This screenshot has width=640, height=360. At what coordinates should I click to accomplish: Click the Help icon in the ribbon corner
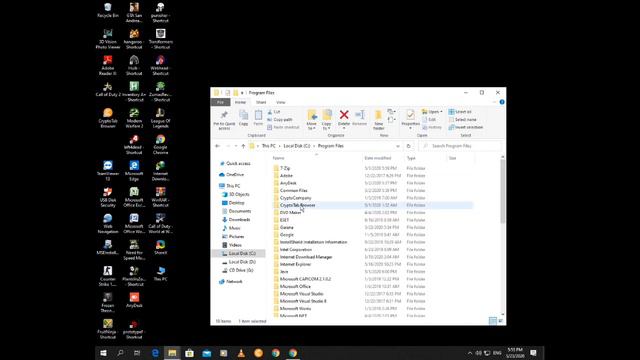pos(502,102)
